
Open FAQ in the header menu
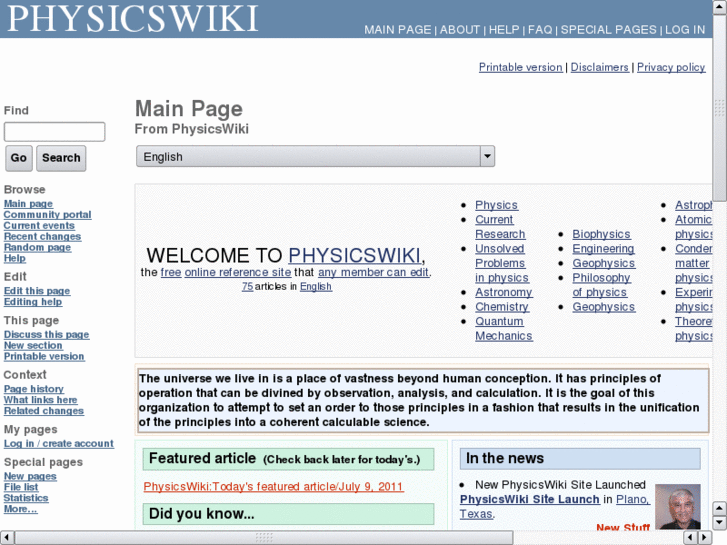[x=540, y=30]
